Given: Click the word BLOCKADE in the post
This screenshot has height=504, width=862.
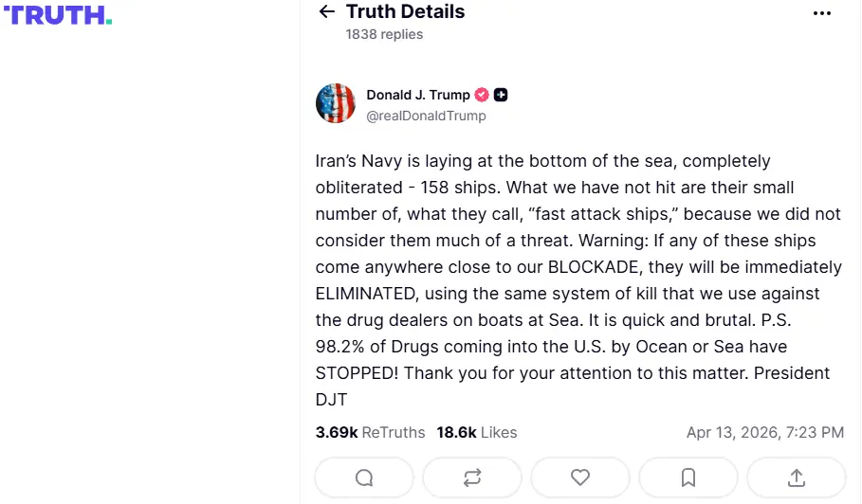Looking at the screenshot, I should click(x=599, y=267).
